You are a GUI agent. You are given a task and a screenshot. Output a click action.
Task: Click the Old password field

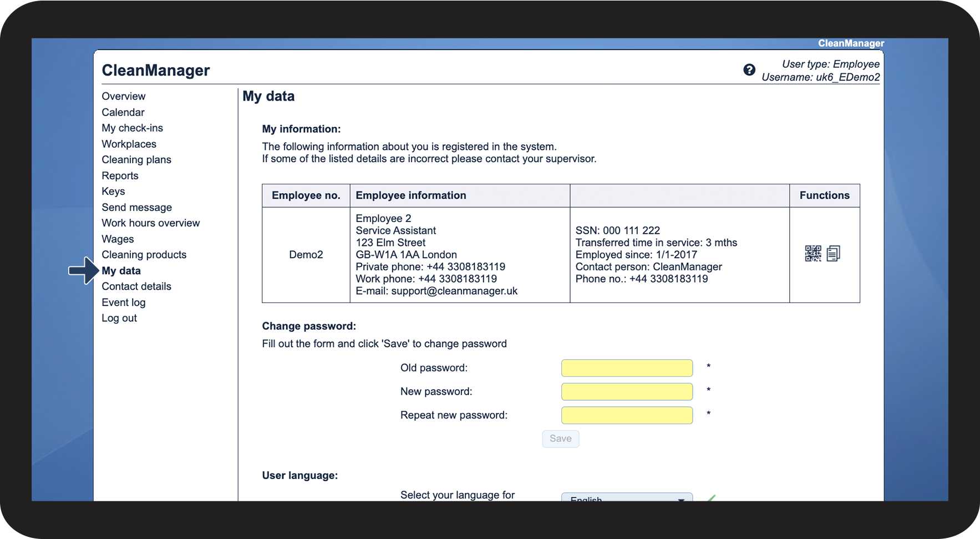click(x=627, y=368)
